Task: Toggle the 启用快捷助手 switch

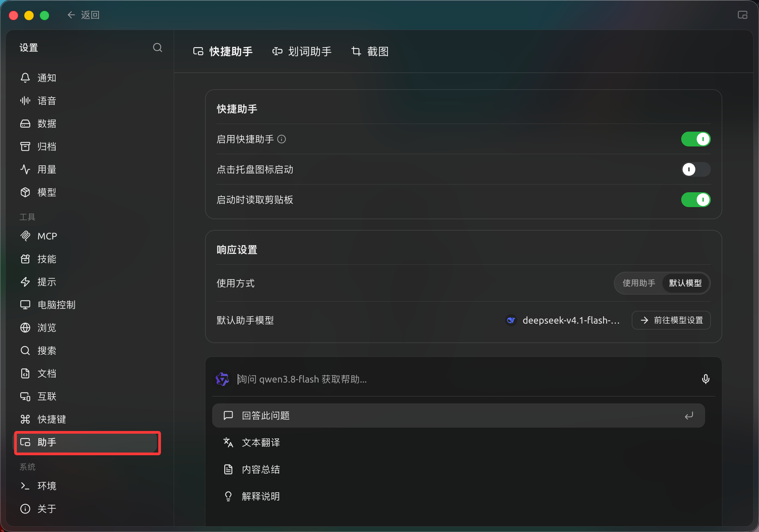Action: pos(696,139)
